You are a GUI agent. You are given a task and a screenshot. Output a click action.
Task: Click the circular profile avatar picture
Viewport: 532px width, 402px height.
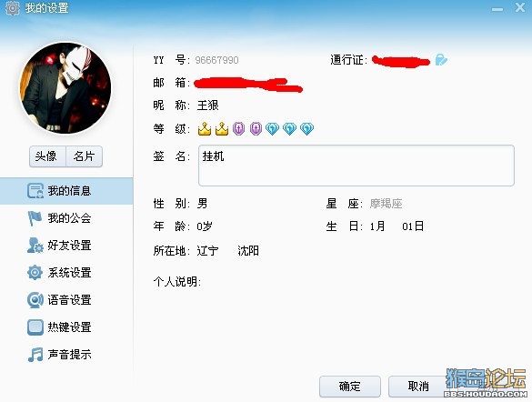[x=65, y=88]
